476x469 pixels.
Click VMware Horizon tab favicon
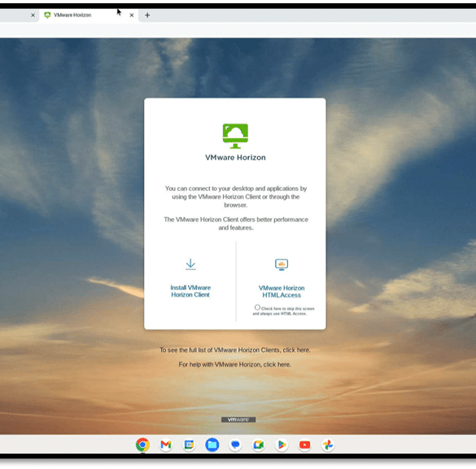(x=47, y=15)
